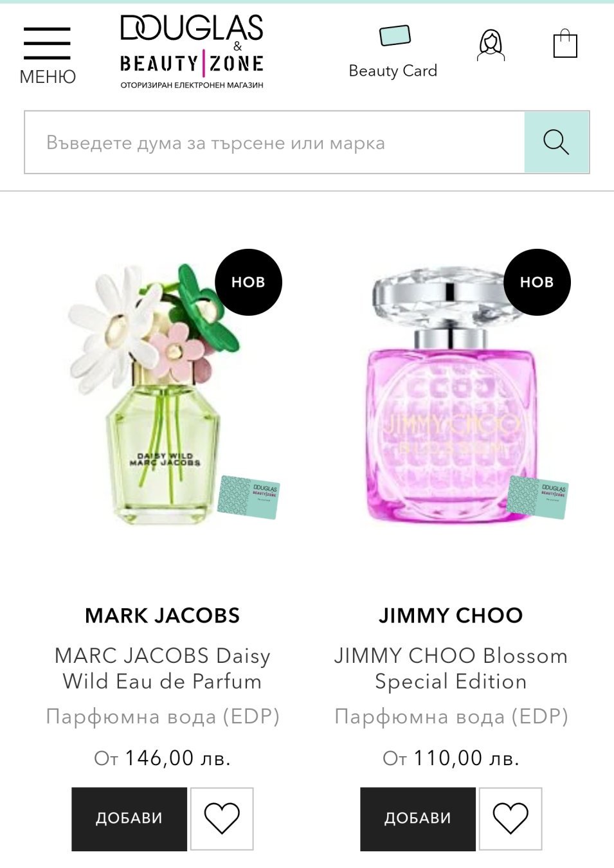
Task: Add Marc Jacobs Daisy Wild to wishlist
Action: click(x=222, y=818)
